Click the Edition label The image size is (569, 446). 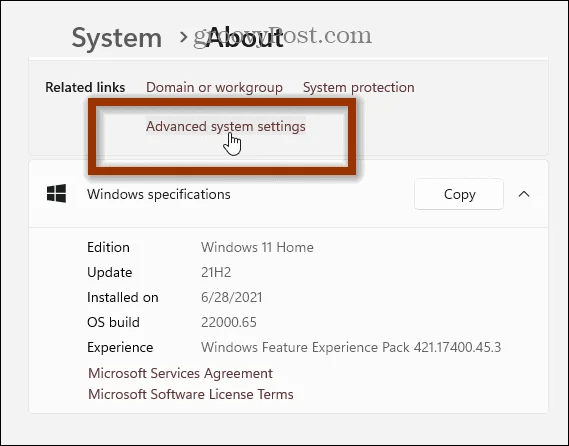click(x=108, y=247)
